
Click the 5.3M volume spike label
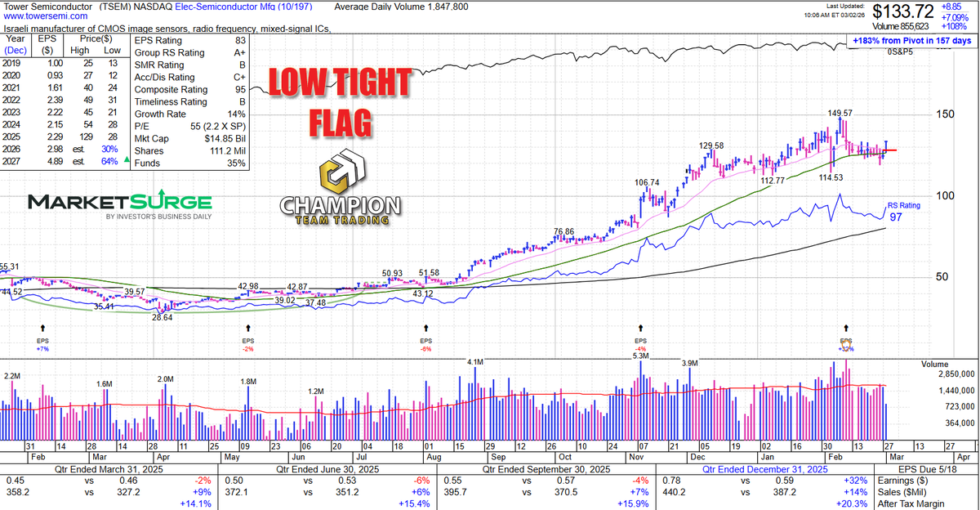coord(640,356)
